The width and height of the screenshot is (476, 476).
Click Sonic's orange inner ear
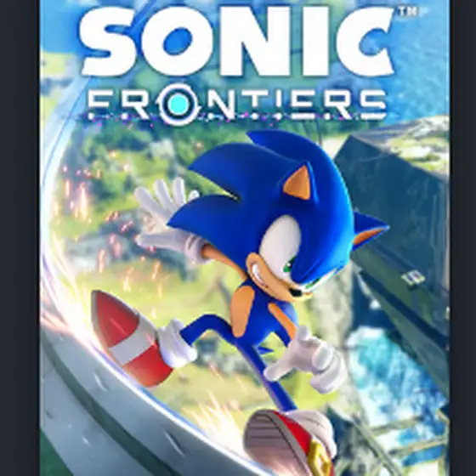coord(297,183)
